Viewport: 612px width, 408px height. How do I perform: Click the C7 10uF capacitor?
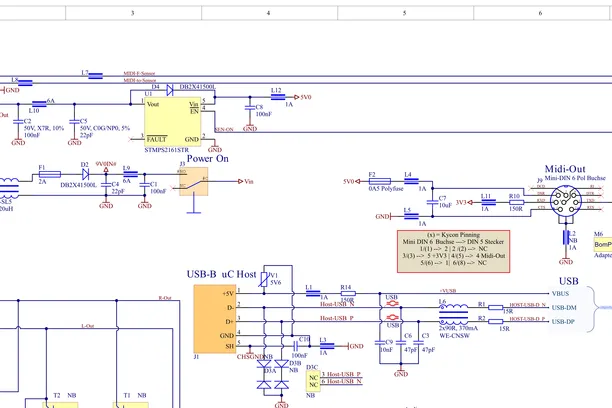pos(432,202)
